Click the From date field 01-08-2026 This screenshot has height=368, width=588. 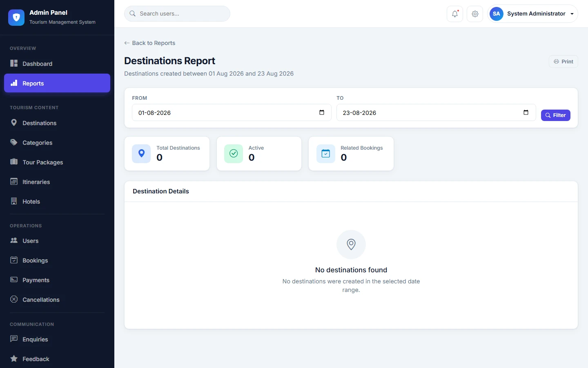(232, 112)
